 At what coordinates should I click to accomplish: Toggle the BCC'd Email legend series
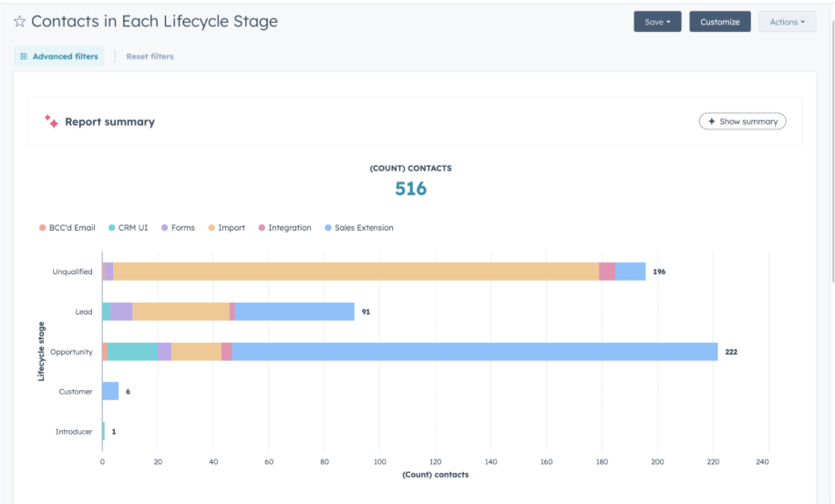coord(67,228)
